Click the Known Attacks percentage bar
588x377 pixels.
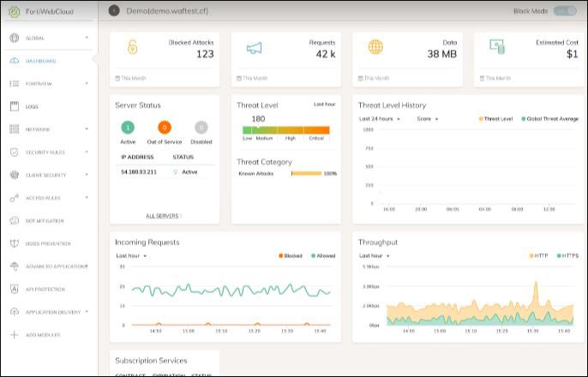tap(306, 174)
